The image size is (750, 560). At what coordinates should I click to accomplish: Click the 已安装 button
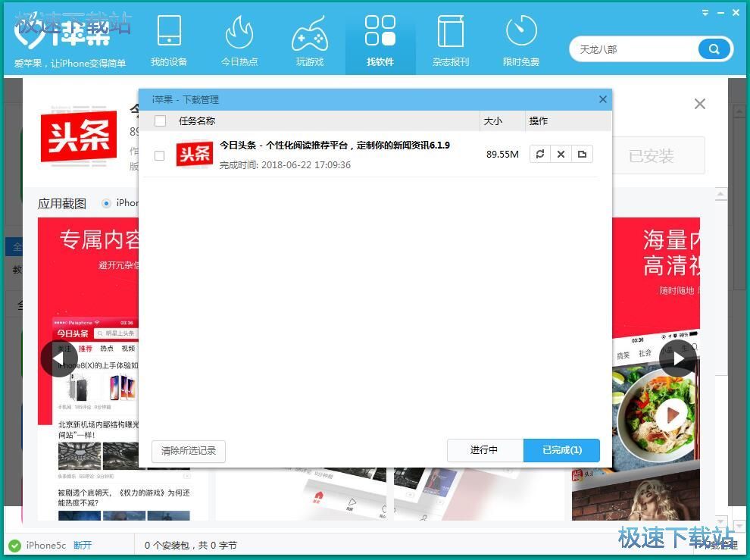659,155
